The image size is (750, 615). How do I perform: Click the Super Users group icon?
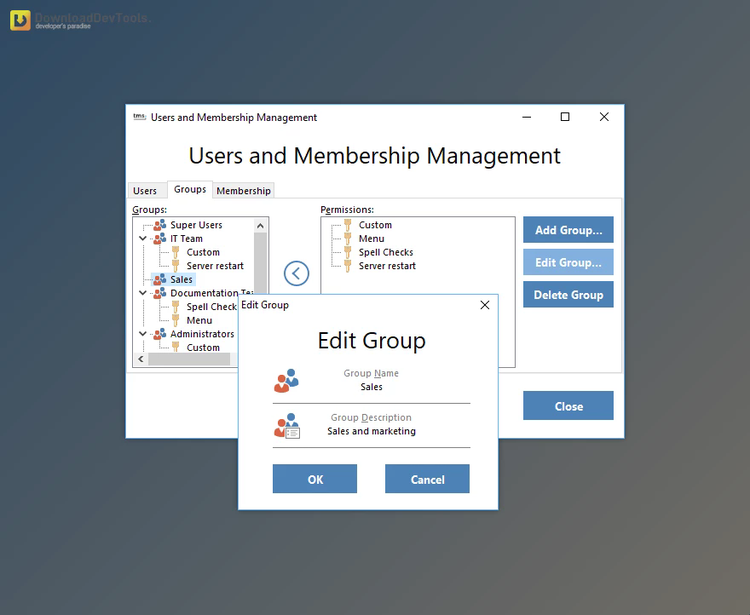(x=160, y=225)
